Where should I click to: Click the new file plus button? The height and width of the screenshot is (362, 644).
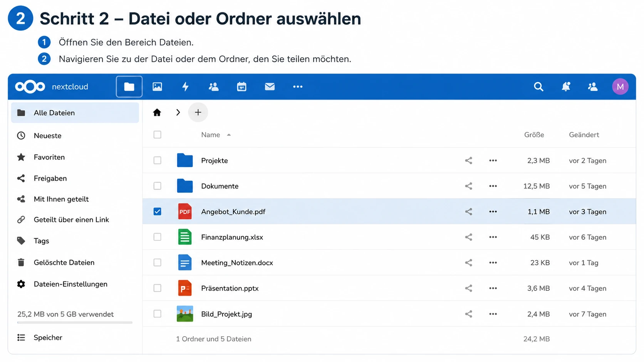pos(198,112)
